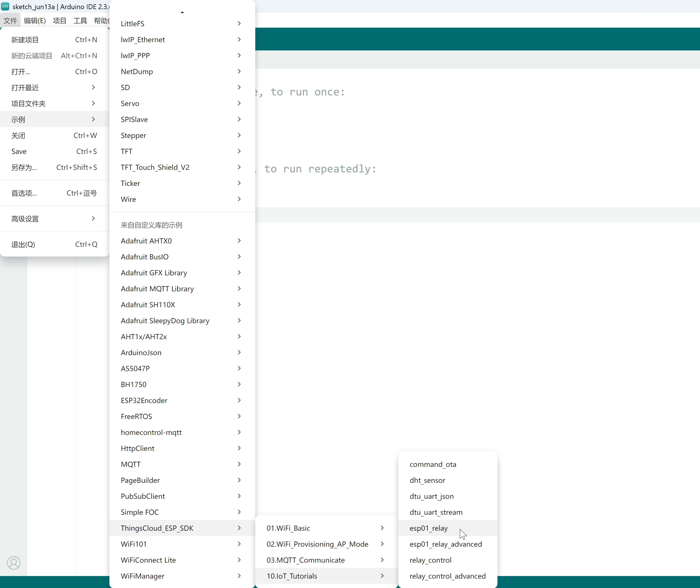This screenshot has height=588, width=700.
Task: Open the SD examples submenu
Action: (x=182, y=88)
